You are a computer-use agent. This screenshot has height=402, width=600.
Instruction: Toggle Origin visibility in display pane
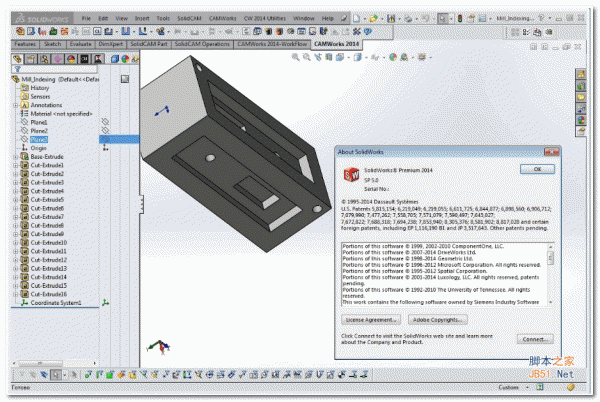coord(105,148)
